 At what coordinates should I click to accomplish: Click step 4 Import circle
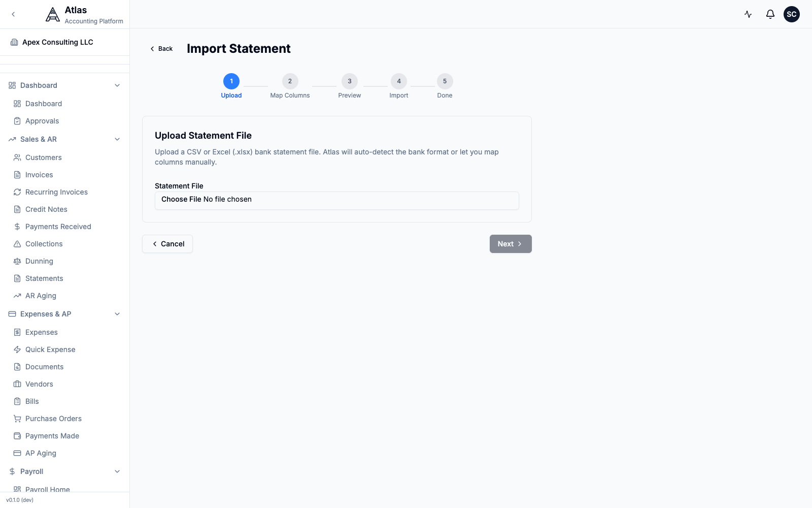point(399,81)
